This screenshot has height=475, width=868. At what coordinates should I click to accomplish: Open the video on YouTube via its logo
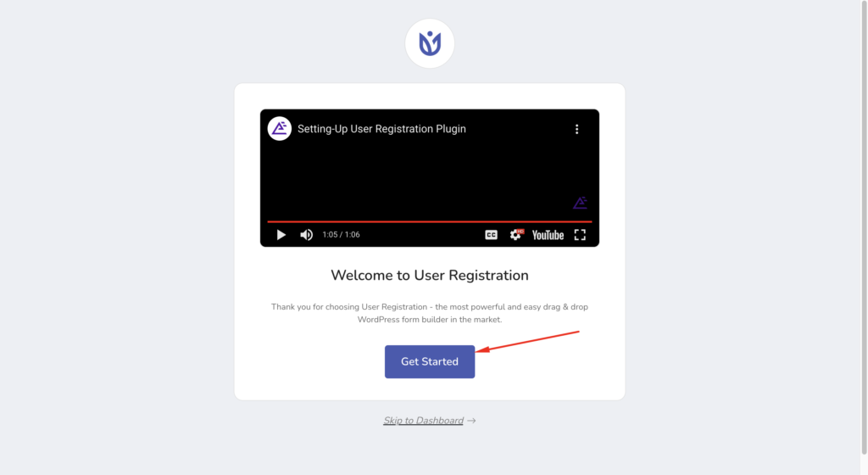(548, 235)
